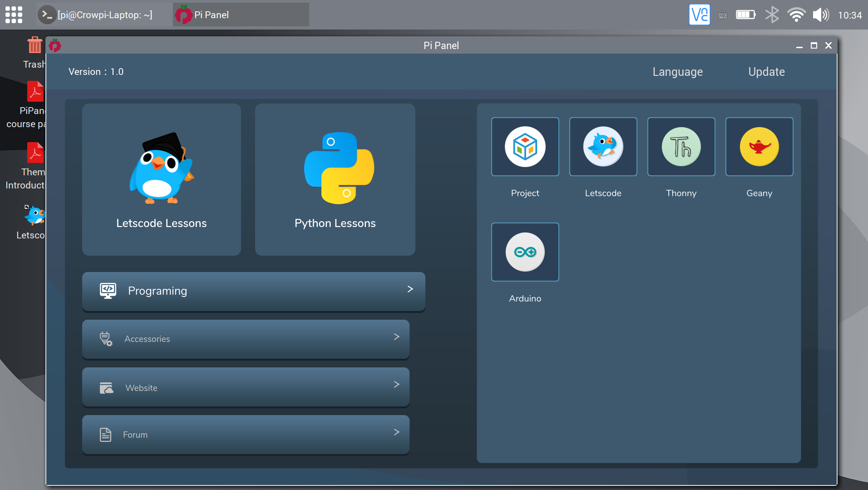The width and height of the screenshot is (868, 490).
Task: Open the Project app icon
Action: click(525, 147)
